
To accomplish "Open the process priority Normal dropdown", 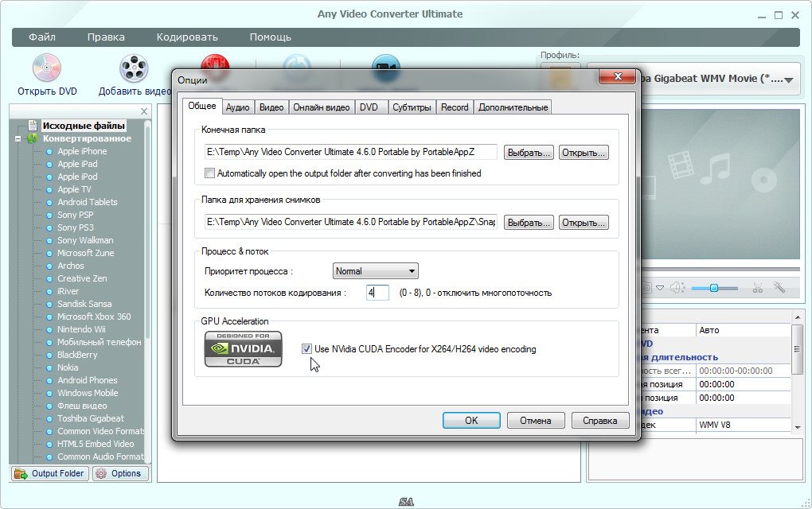I will coord(375,271).
